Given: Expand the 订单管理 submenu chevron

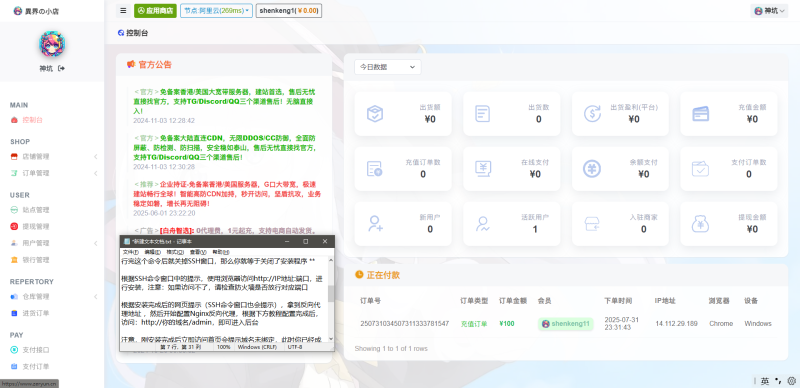Looking at the screenshot, I should [x=95, y=174].
